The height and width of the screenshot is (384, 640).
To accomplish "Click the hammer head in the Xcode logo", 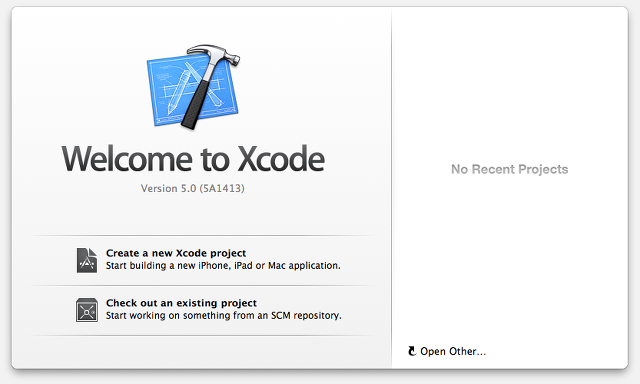I will 213,55.
